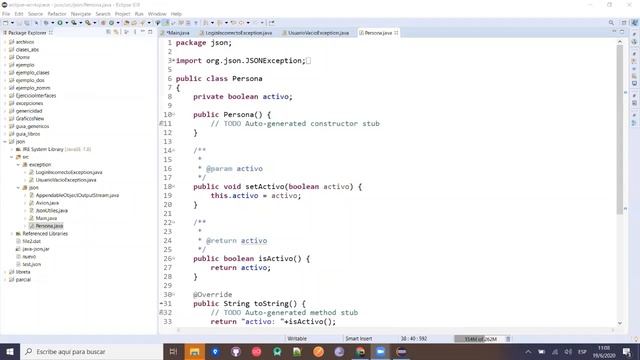Click the Quick Access search magnifier icon
Image resolution: width=640 pixels, height=360 pixels.
tap(611, 23)
